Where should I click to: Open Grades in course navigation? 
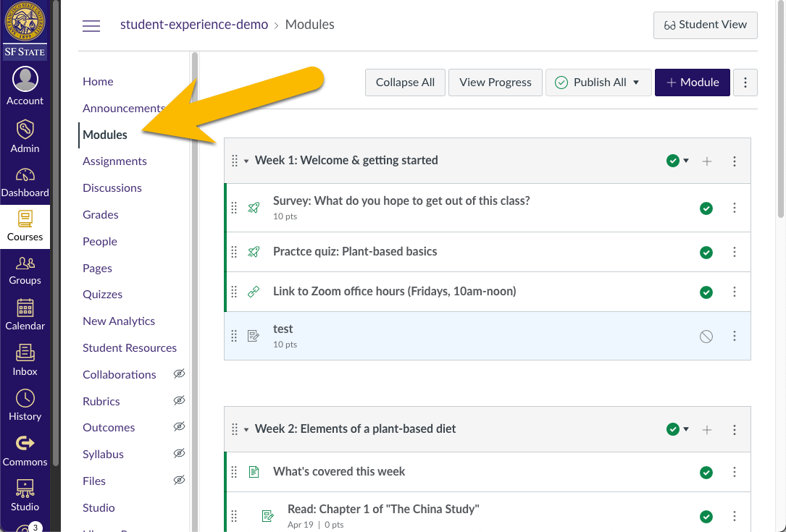[x=101, y=214]
